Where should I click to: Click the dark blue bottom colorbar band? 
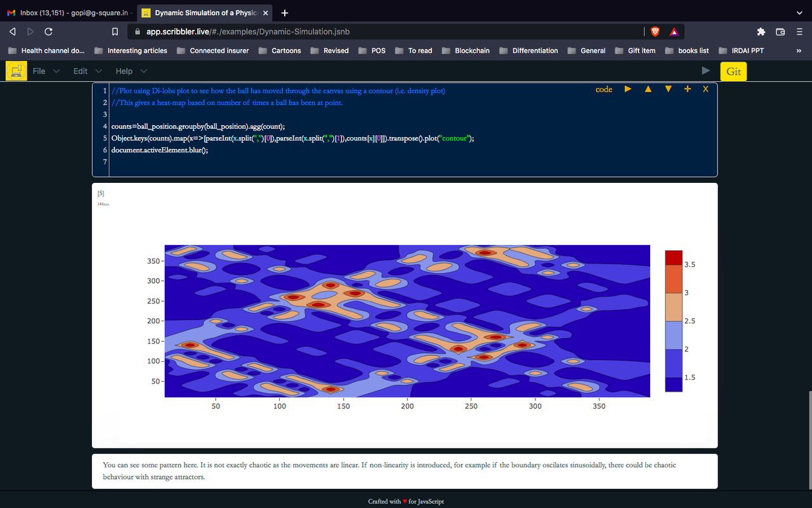coord(674,384)
